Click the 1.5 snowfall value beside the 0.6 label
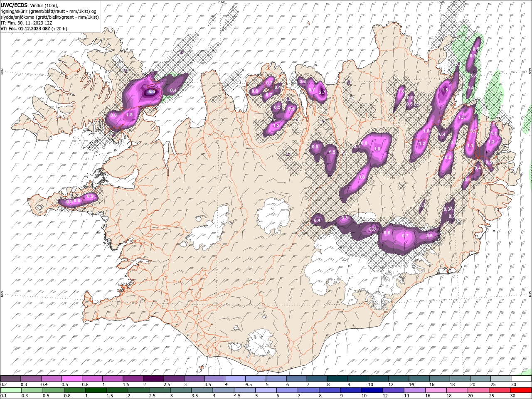 point(129,115)
